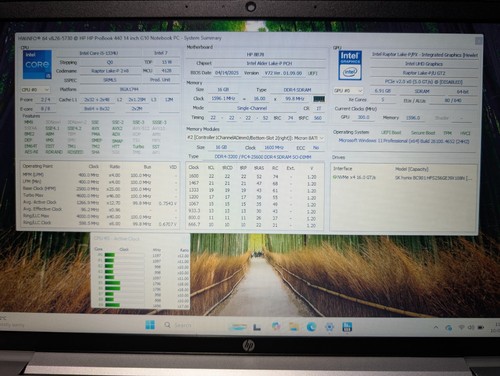The image size is (500, 376).
Task: Click the DDR4-3200 / PC4-25600 module type
Action: (263, 157)
